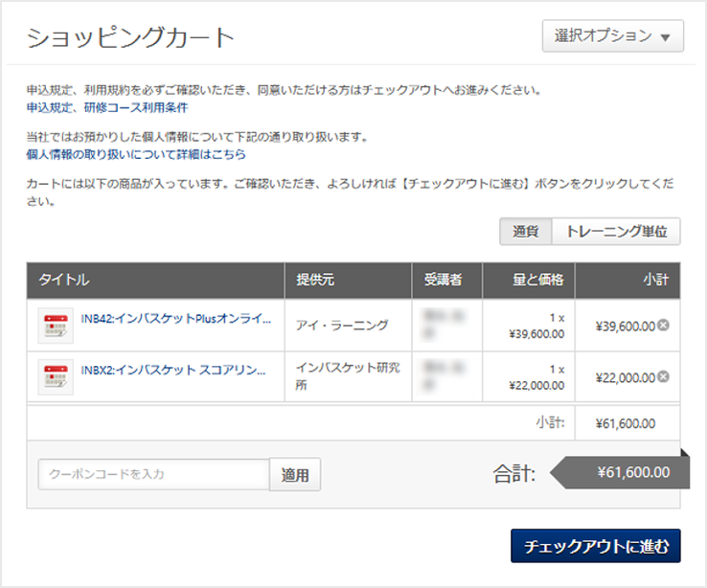
Task: Click the タイトル column header
Action: (63, 280)
